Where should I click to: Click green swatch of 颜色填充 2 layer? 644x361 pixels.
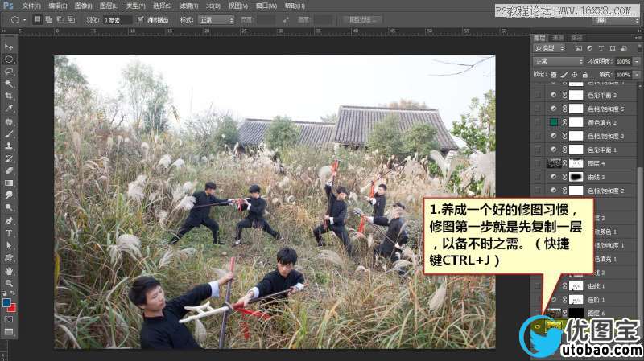click(x=553, y=122)
